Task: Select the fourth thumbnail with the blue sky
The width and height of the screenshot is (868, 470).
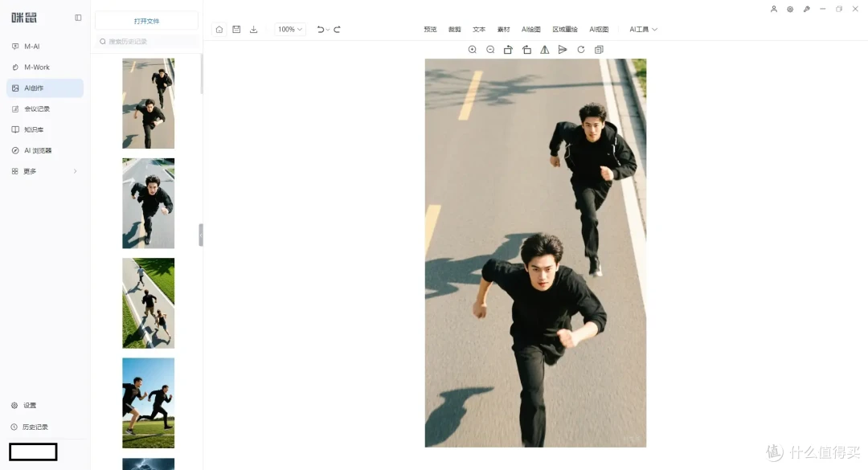Action: click(x=149, y=403)
